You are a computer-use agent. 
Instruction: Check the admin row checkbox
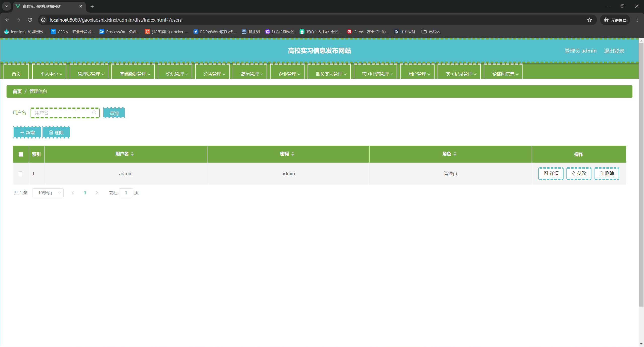click(20, 174)
